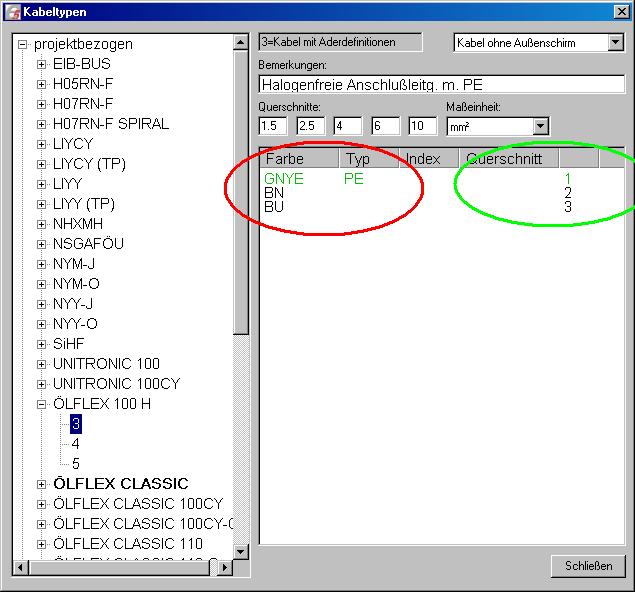Screen dimensions: 635x592
Task: Expand the NYM-J cable node
Action: 41,264
